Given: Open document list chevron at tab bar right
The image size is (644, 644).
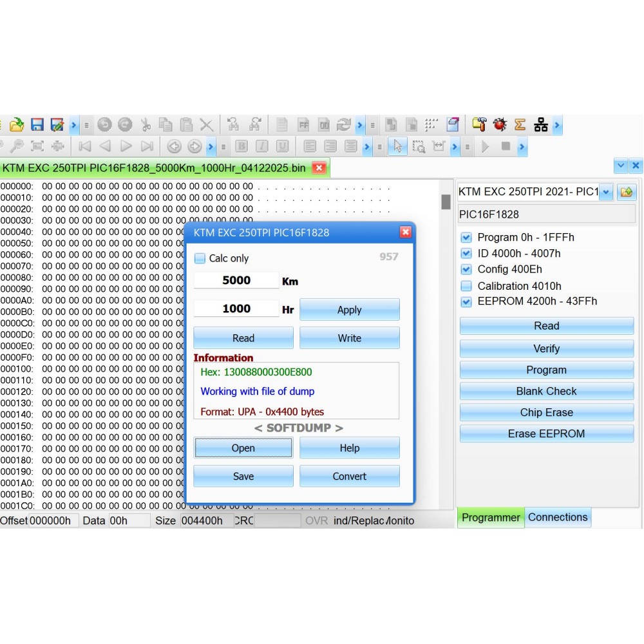Looking at the screenshot, I should pyautogui.click(x=621, y=166).
